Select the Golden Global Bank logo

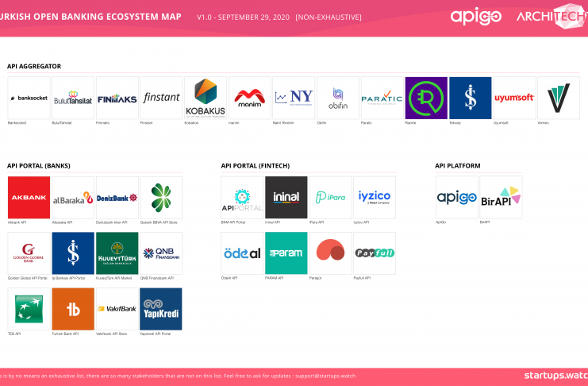click(x=29, y=253)
